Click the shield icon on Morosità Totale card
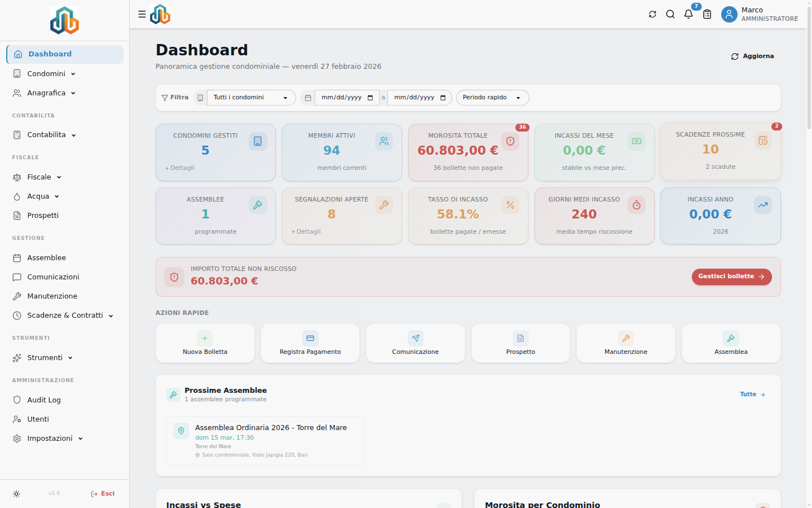 point(510,141)
